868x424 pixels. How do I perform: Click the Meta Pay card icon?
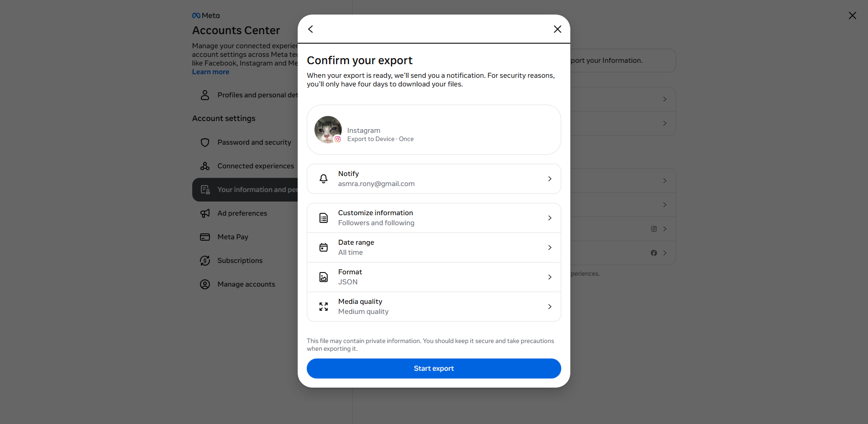coord(205,237)
